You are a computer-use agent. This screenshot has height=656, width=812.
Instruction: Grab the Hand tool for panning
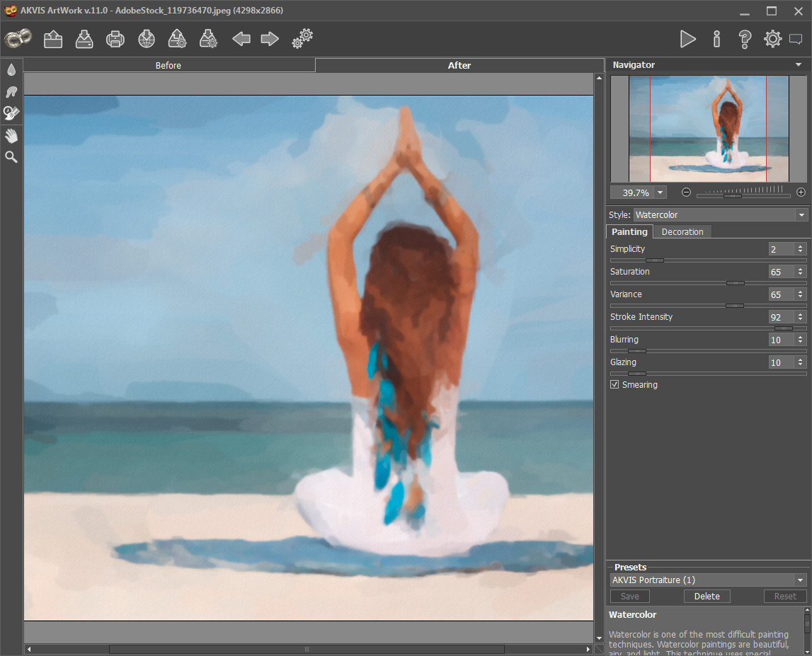pos(11,135)
